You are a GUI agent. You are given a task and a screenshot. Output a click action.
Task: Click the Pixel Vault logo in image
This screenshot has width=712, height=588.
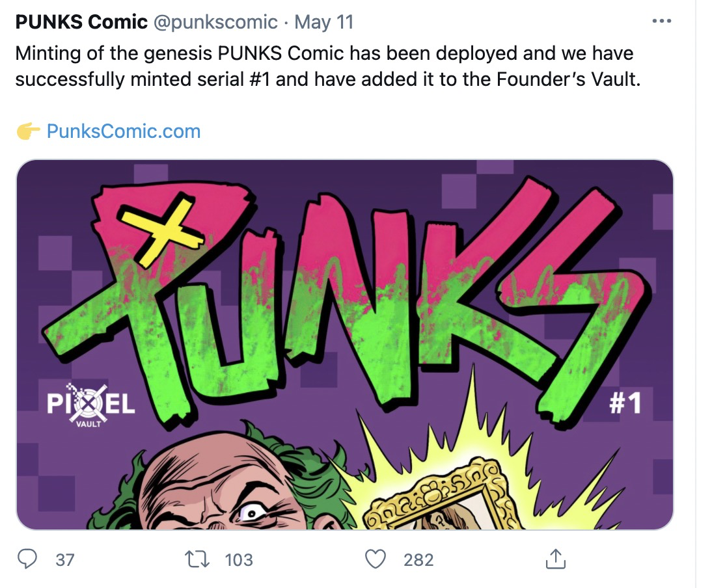(91, 405)
